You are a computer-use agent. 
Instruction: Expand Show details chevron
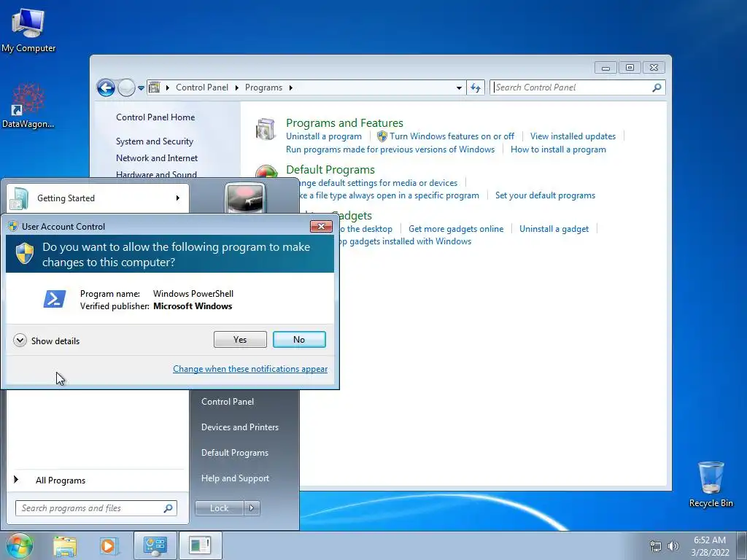point(20,341)
